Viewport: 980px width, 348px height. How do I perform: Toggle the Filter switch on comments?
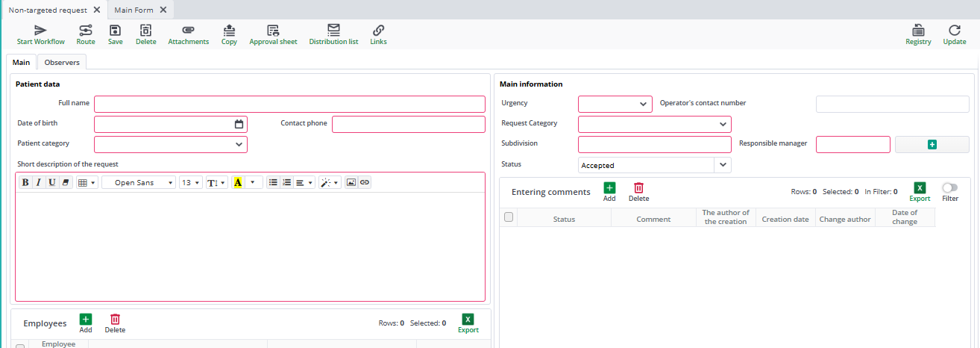(x=949, y=188)
